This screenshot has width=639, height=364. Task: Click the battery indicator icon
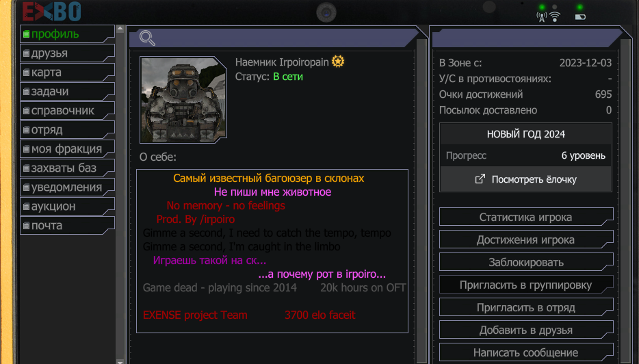point(580,16)
